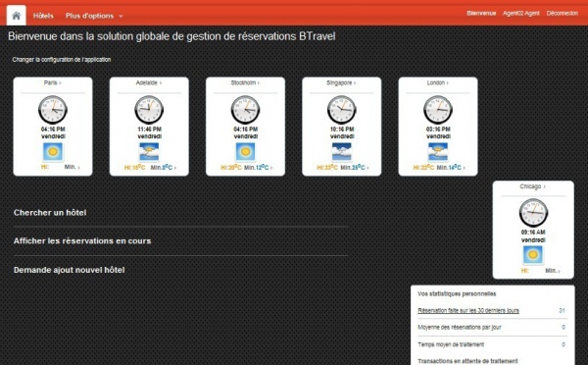Click Demande ajout nouvel hôtel

(x=69, y=270)
